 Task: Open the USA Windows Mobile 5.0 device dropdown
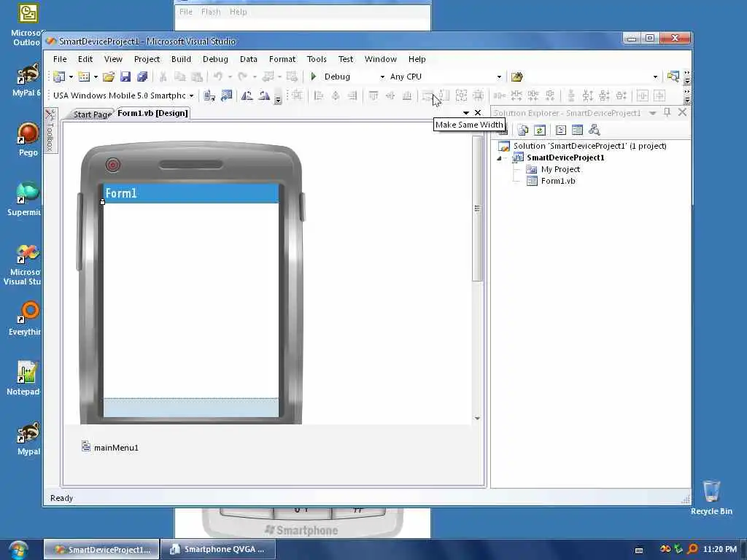(191, 96)
